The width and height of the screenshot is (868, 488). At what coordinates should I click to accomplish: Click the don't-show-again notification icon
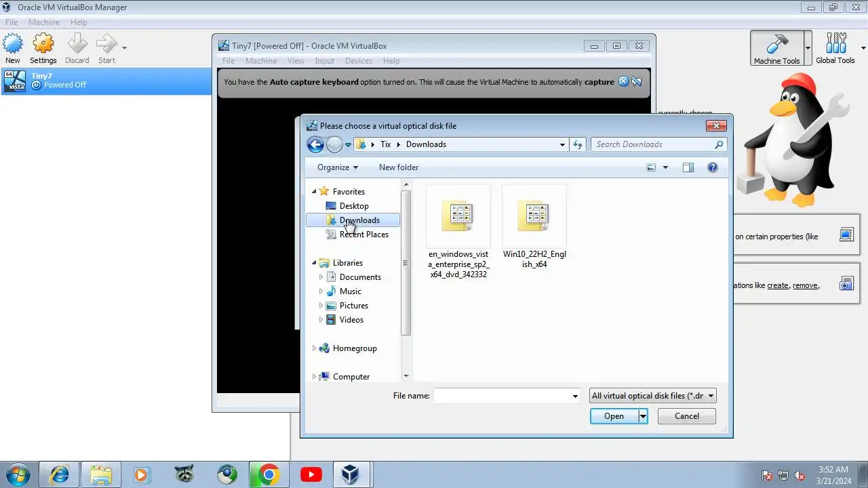637,81
